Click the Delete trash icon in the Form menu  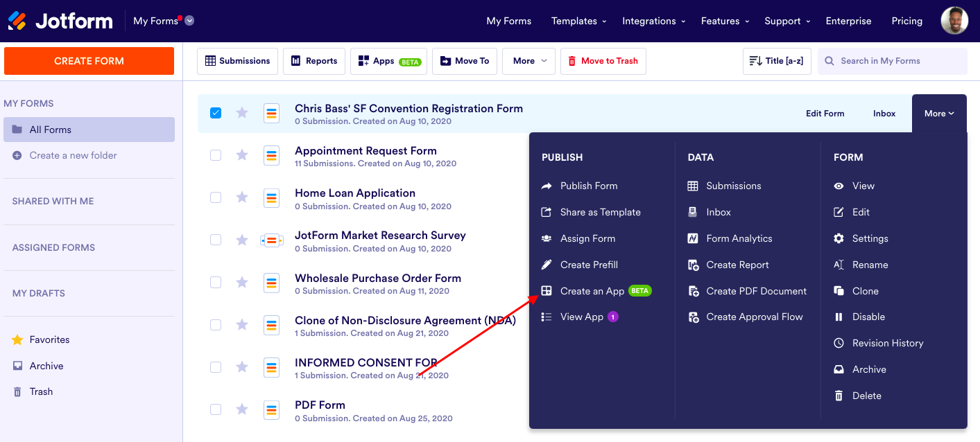[839, 396]
